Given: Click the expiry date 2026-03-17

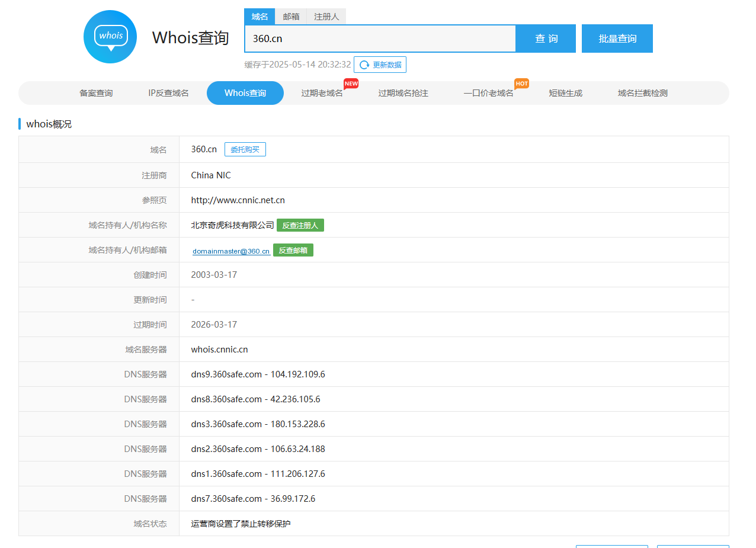Looking at the screenshot, I should pos(214,325).
